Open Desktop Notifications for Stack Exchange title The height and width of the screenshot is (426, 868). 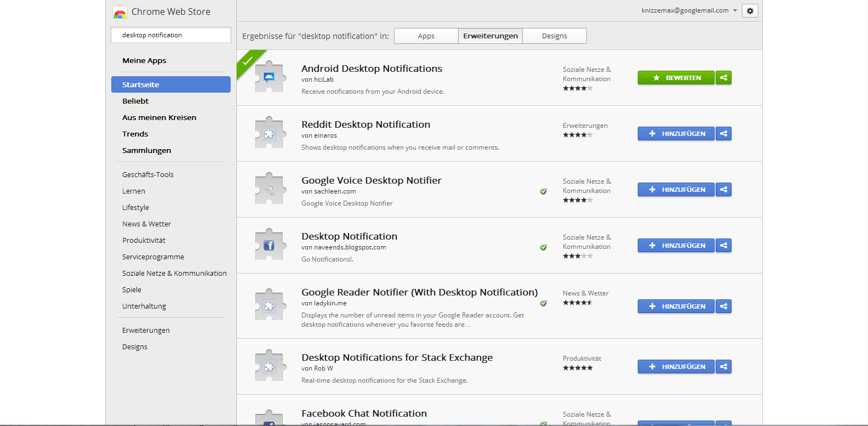(x=397, y=357)
